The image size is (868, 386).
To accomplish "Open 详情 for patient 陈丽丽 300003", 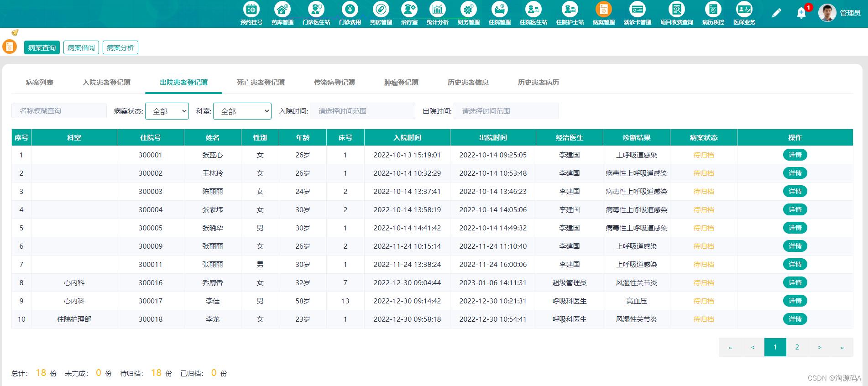I will (x=795, y=191).
